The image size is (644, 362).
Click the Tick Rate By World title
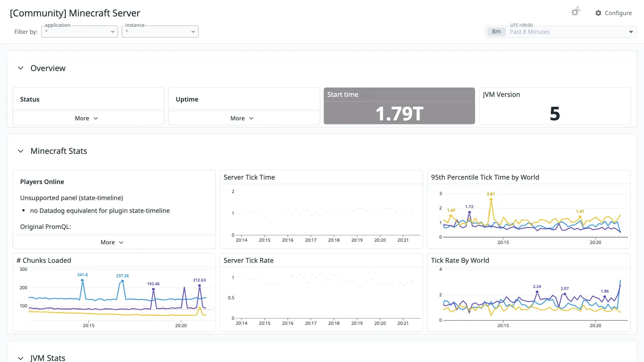(460, 260)
